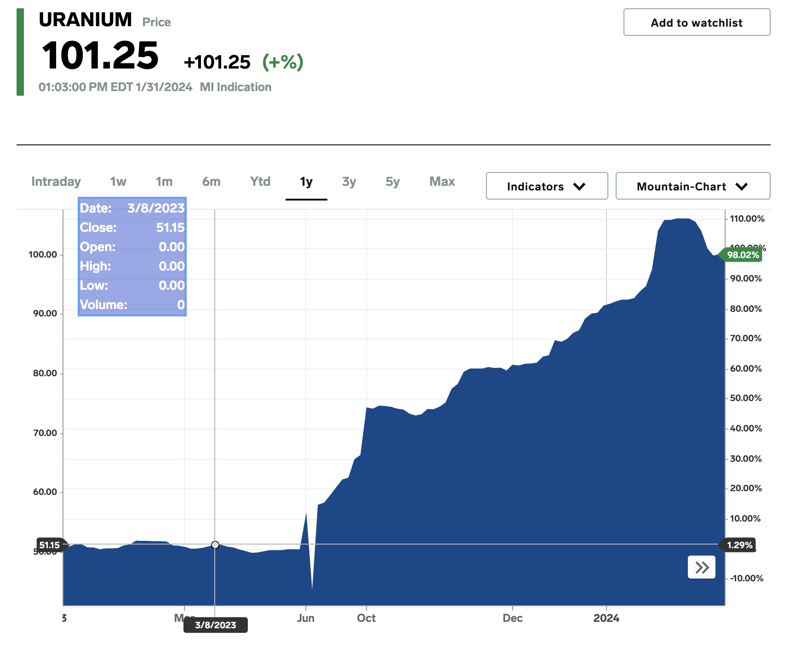Click the 3/8/2023 date label on axis
812x654 pixels.
(x=216, y=625)
